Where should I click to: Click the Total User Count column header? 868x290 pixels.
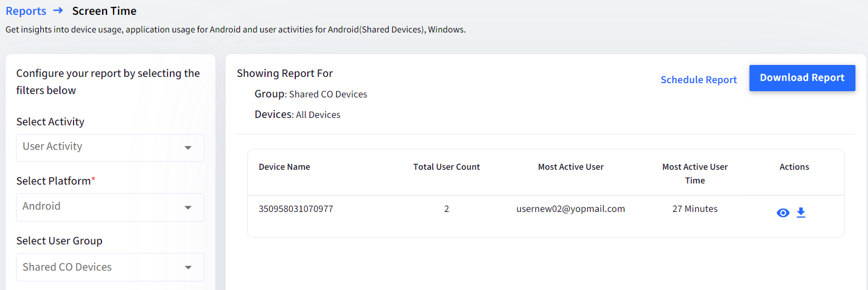[447, 167]
